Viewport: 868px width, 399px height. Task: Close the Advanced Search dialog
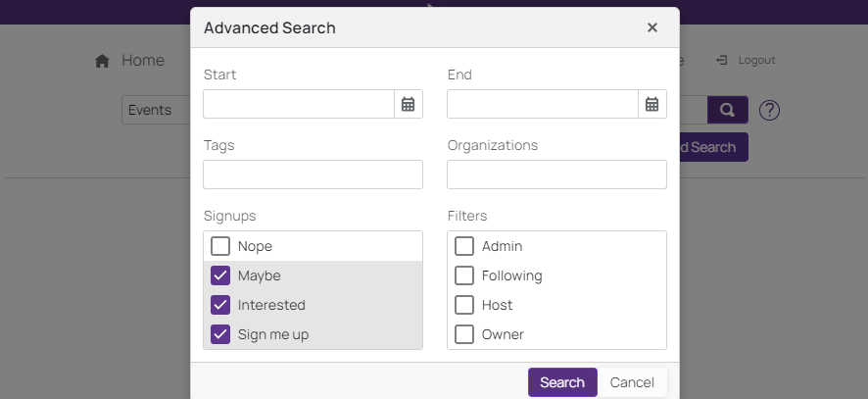(651, 27)
